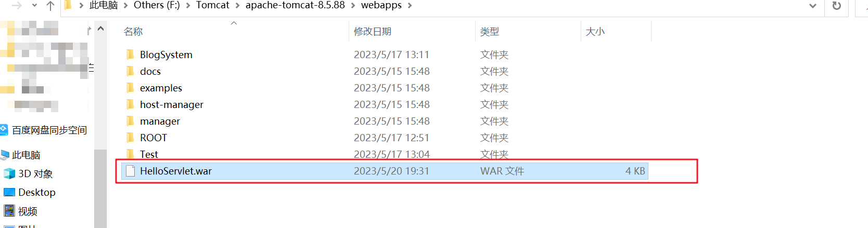Click the forward navigation arrow
The width and height of the screenshot is (868, 228).
[17, 6]
